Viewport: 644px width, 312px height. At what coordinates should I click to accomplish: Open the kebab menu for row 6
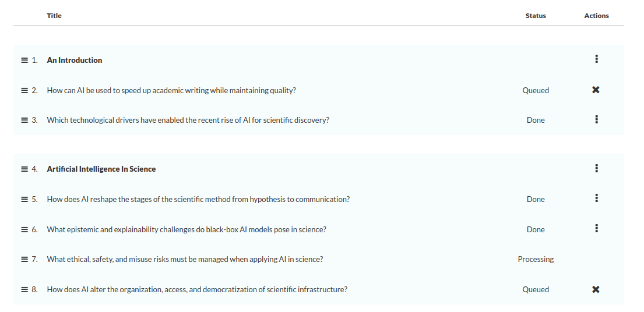[x=596, y=229]
